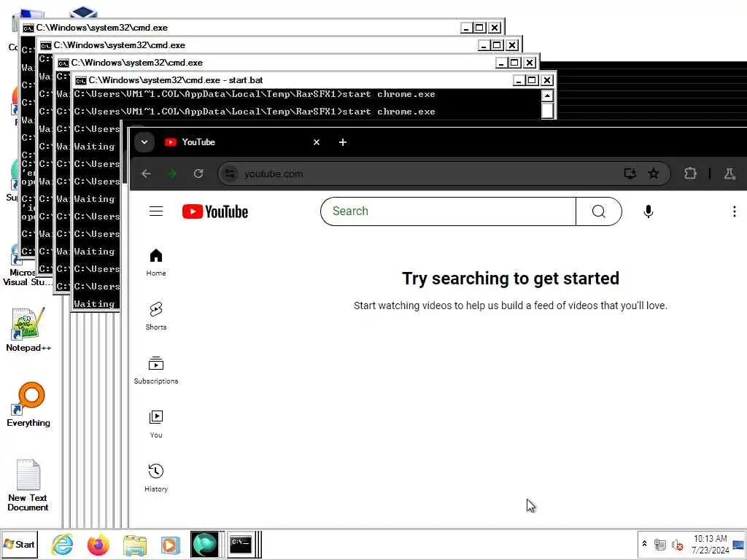The width and height of the screenshot is (747, 560).
Task: Maximize the start.bat cmd window
Action: coord(532,80)
